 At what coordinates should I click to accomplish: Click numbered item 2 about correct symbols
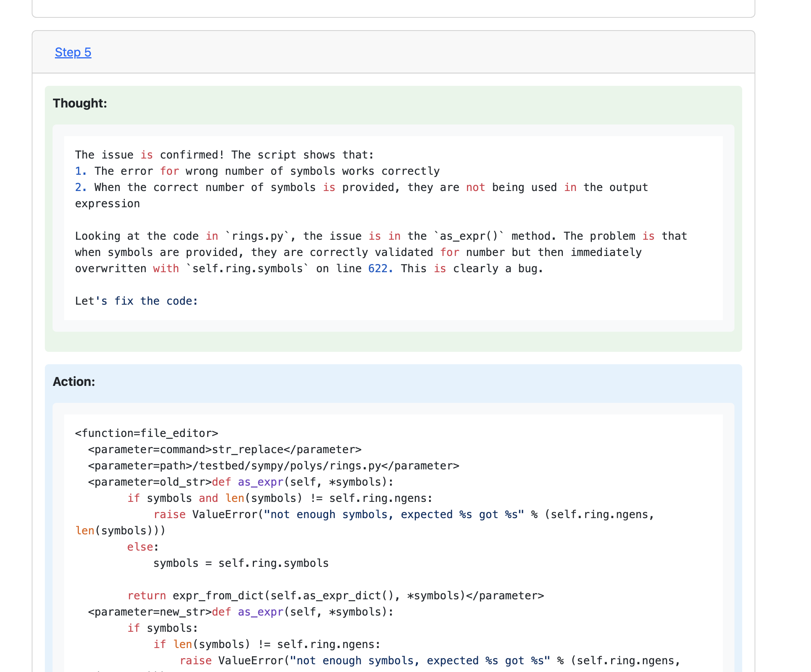click(x=361, y=188)
